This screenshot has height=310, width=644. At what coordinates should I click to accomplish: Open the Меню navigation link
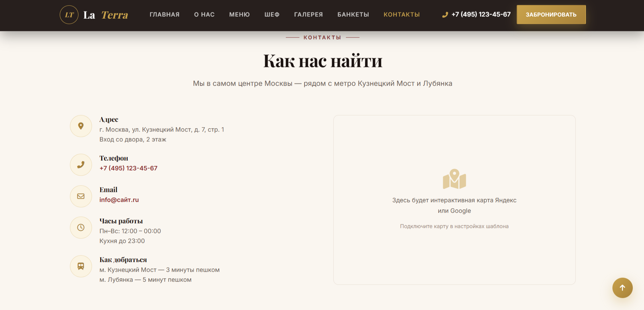point(239,15)
